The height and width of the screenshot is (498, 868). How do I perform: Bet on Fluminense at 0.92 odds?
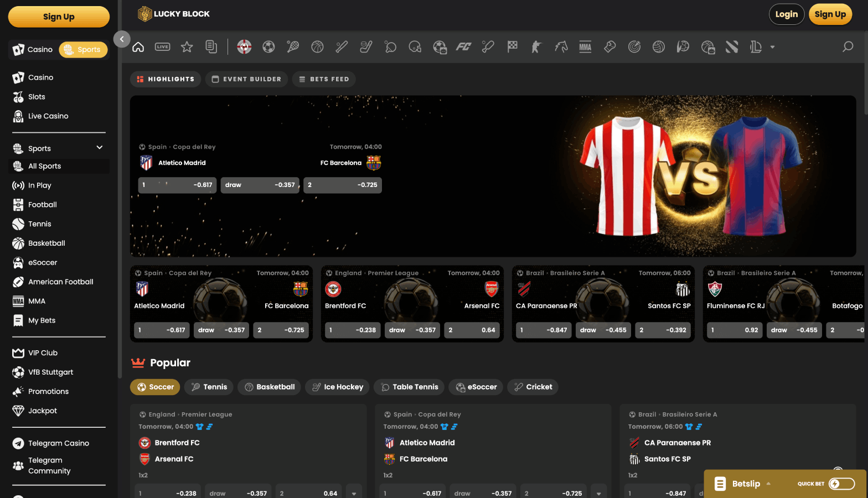pyautogui.click(x=735, y=330)
